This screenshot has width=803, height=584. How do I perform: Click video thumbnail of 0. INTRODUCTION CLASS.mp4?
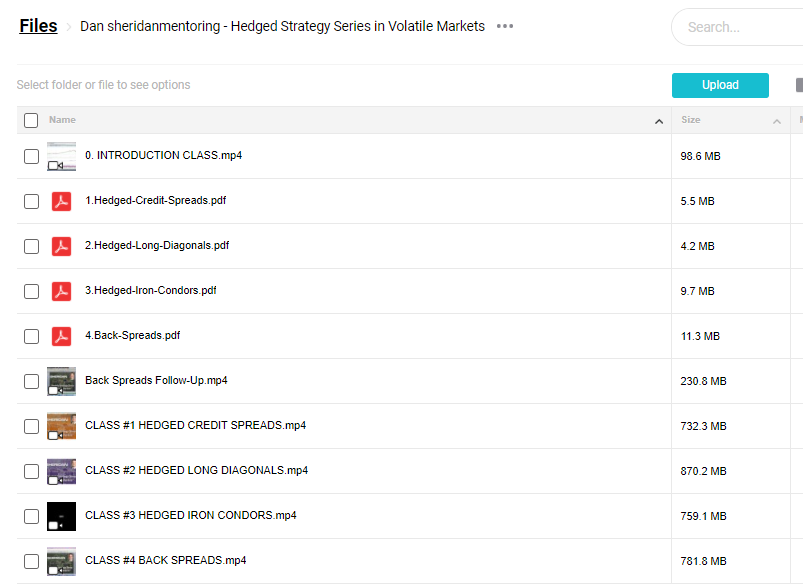click(61, 156)
